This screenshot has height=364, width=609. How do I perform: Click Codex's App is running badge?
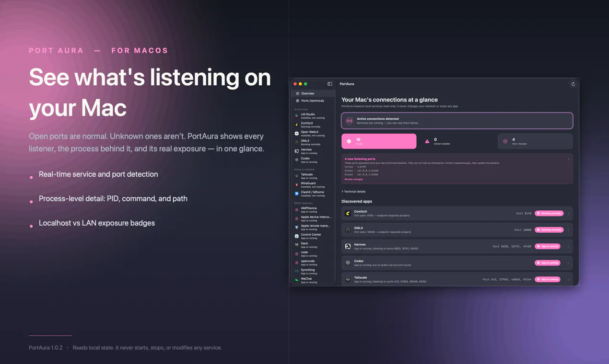pos(548,262)
